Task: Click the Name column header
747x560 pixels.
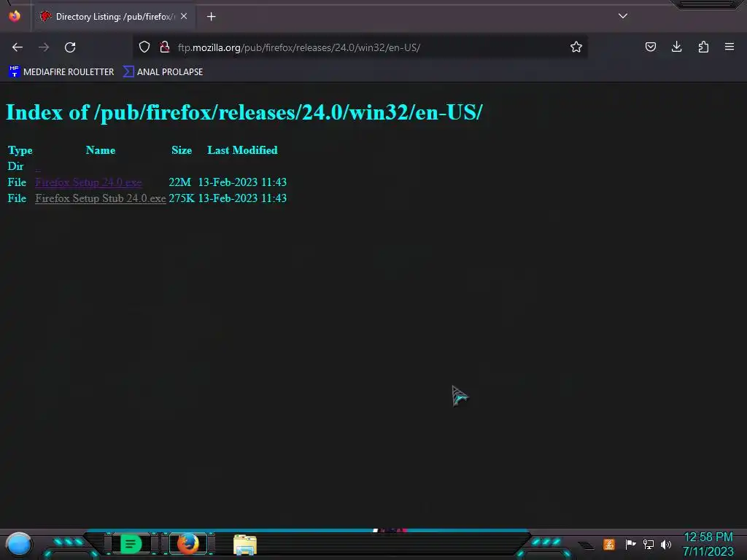Action: [101, 150]
